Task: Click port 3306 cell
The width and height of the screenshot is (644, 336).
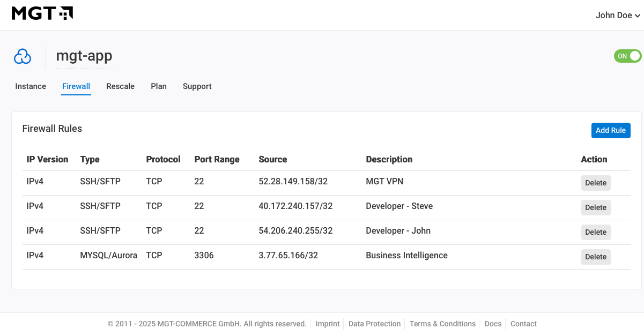Action: pos(204,256)
